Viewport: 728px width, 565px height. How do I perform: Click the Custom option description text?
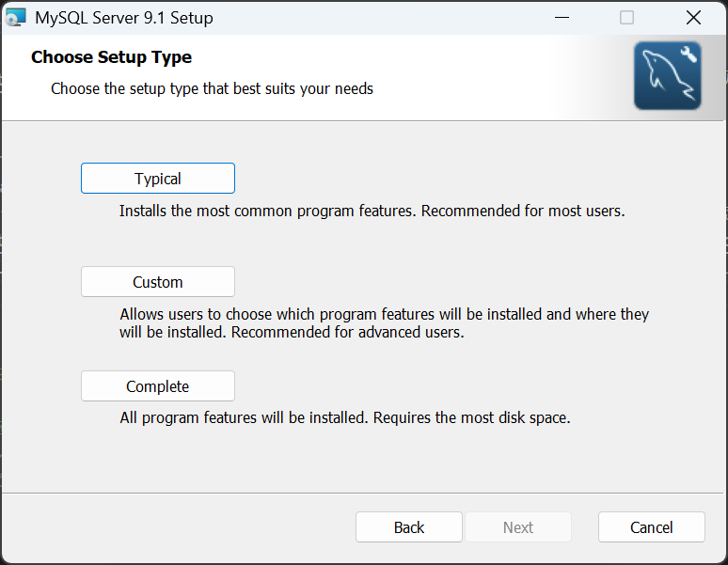click(x=384, y=314)
